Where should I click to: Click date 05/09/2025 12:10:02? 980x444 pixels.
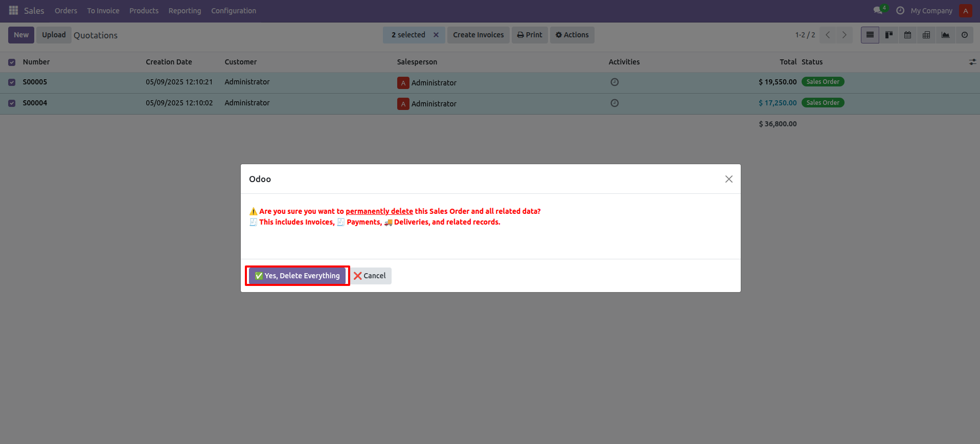pyautogui.click(x=179, y=103)
